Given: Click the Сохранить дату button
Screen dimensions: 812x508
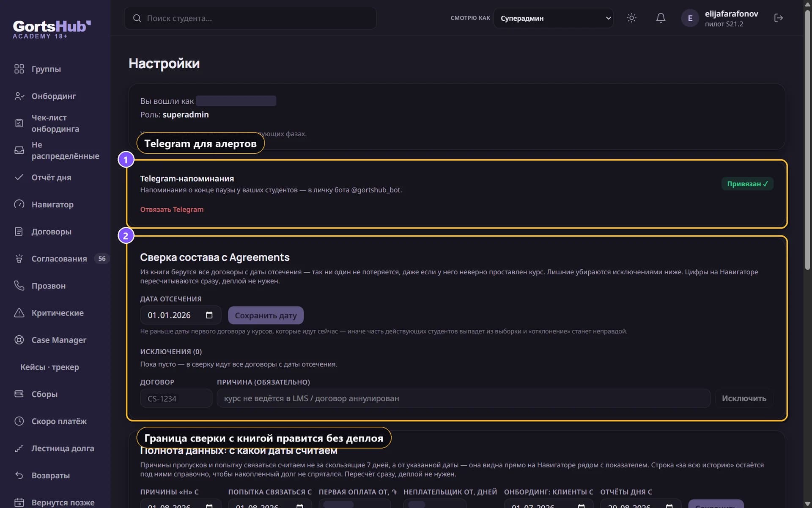Looking at the screenshot, I should pyautogui.click(x=266, y=315).
